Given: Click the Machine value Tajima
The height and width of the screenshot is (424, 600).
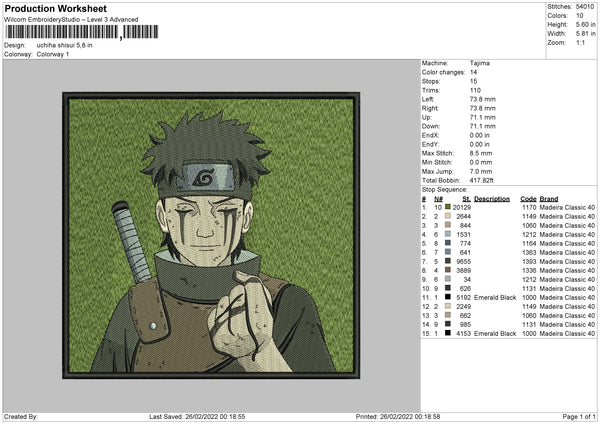Looking at the screenshot, I should click(479, 63).
